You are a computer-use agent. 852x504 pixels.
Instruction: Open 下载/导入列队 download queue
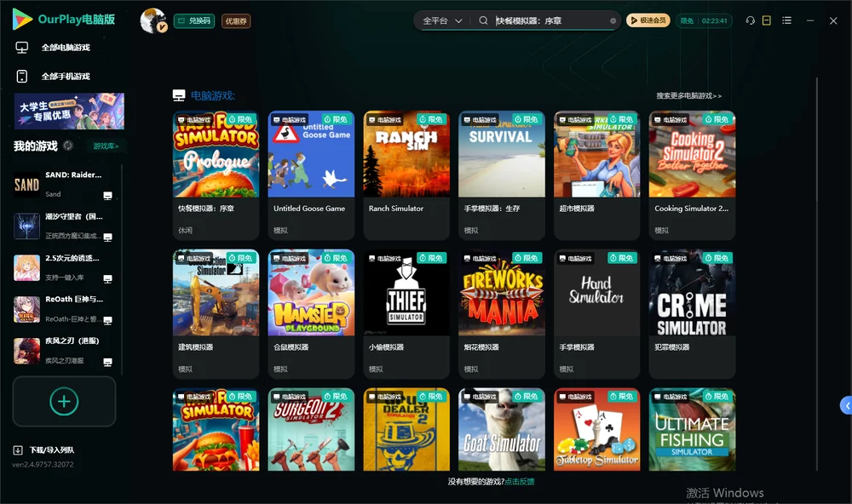pyautogui.click(x=44, y=450)
